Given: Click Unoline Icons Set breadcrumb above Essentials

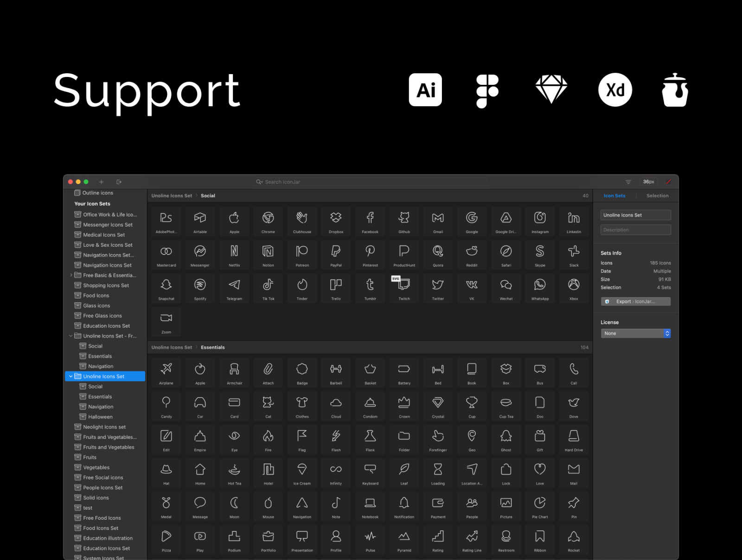Looking at the screenshot, I should pos(172,347).
